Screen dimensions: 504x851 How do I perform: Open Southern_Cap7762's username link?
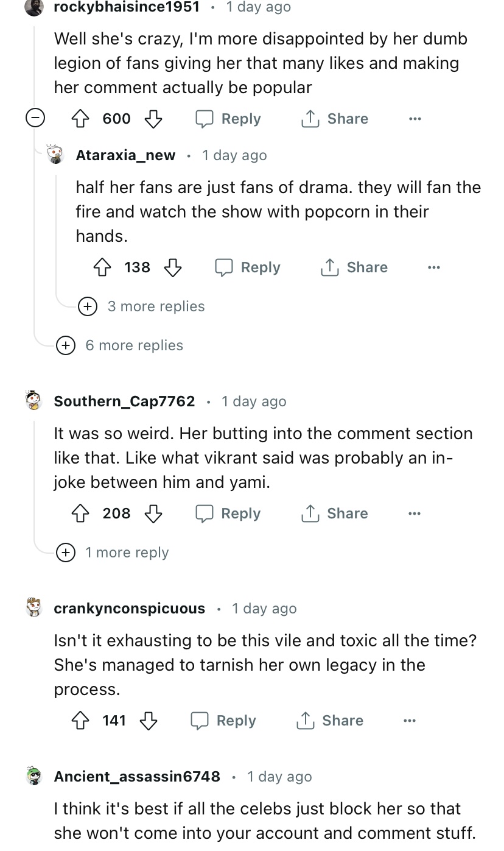pos(124,401)
